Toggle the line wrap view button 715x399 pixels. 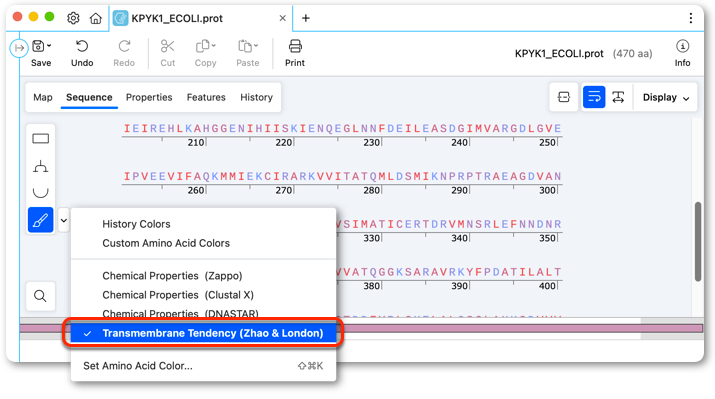pos(594,97)
